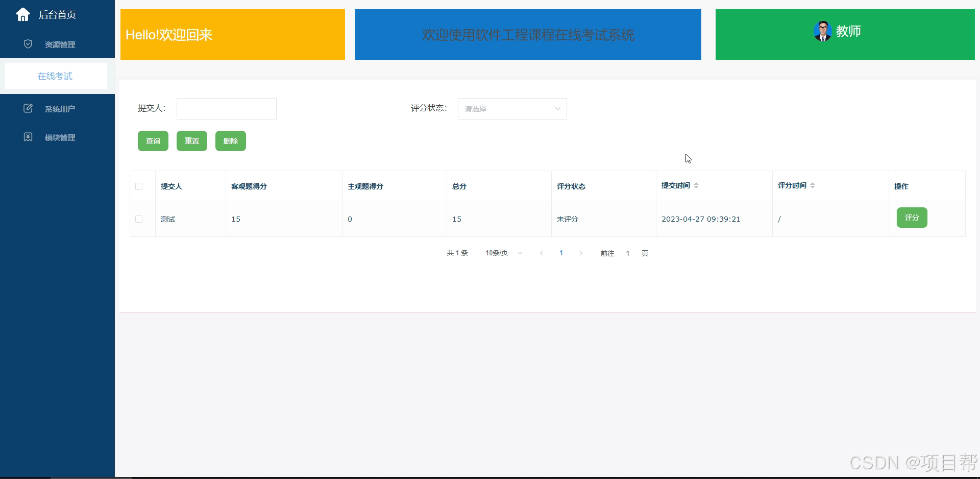The image size is (980, 479).
Task: Click the module icon next to 模块管理
Action: click(x=28, y=137)
